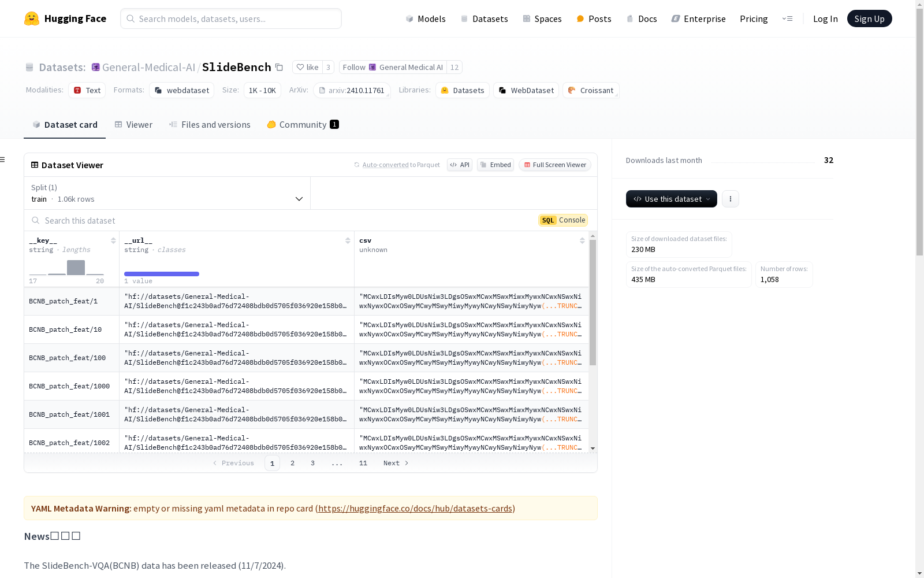Open the Full Screen Viewer
Viewport: 924px width, 578px height.
point(555,165)
